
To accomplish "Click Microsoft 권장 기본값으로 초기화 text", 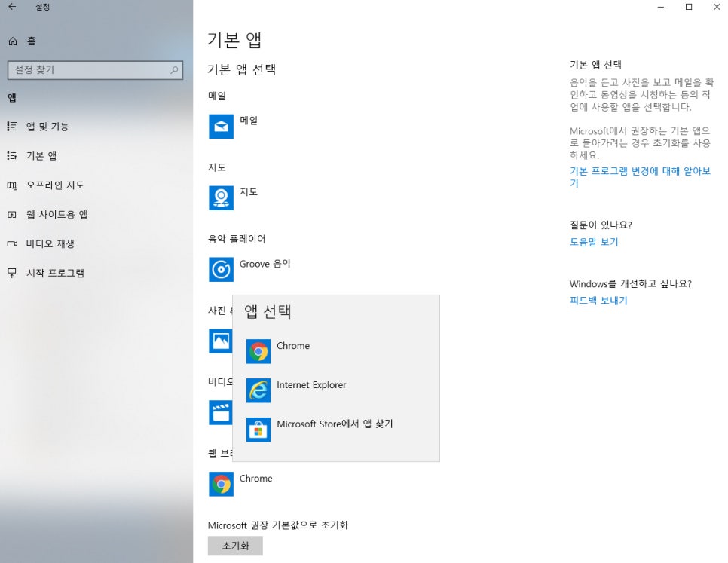I will [278, 525].
